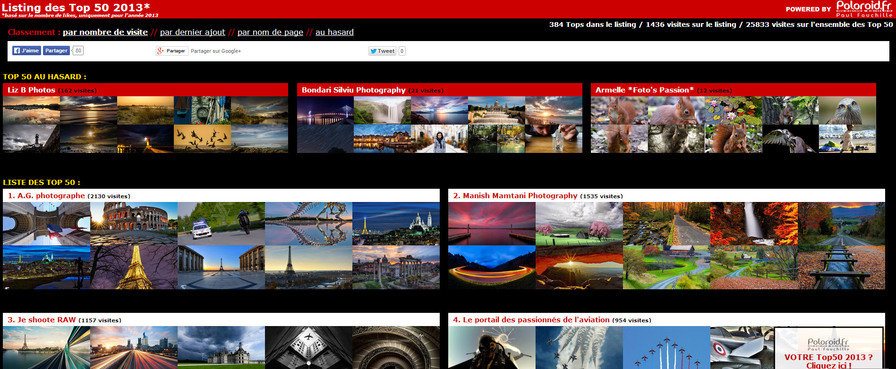Open waterfall thumbnail in Bondari Silviu

tap(382, 110)
